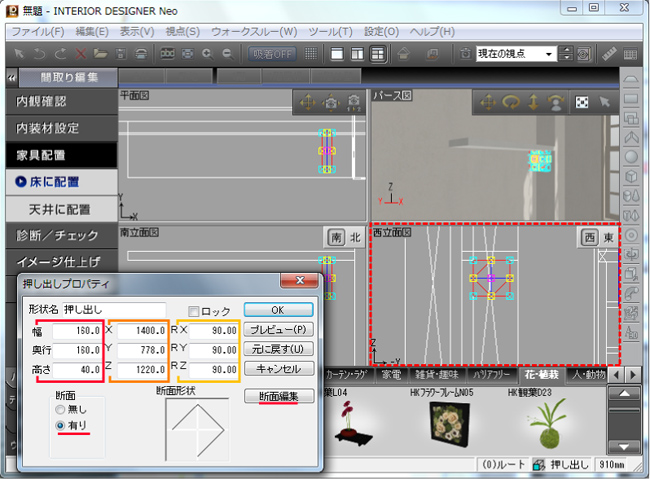Screen dimensions: 650x479
Task: Open the 現在の視点 viewpoint dropdown
Action: pyautogui.click(x=550, y=53)
